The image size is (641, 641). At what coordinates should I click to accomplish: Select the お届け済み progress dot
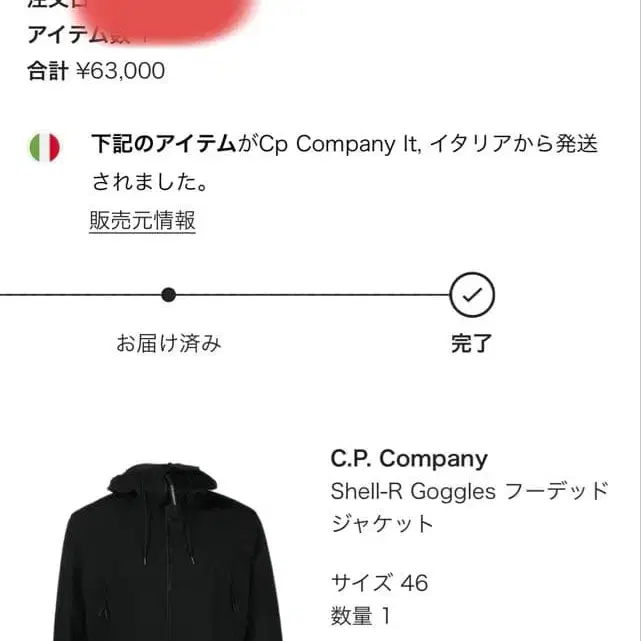(168, 295)
